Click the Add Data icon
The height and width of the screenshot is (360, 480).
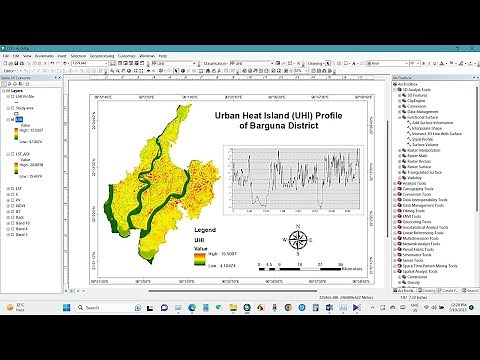[x=65, y=63]
